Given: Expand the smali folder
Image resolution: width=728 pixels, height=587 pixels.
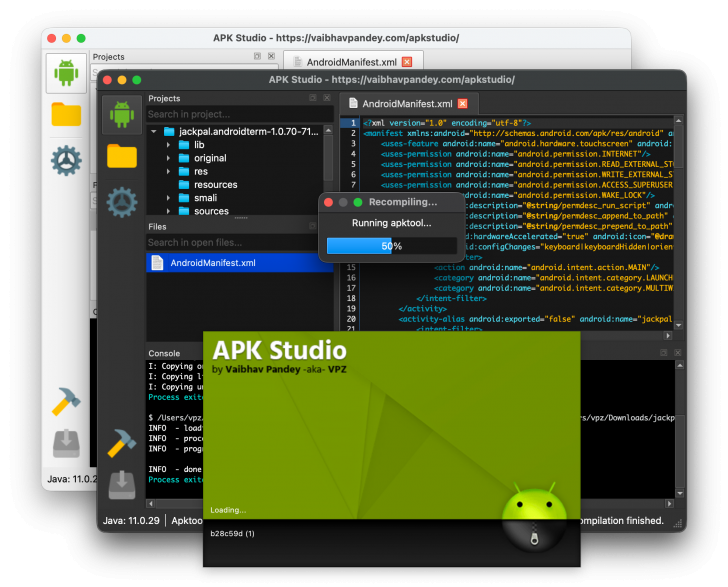Looking at the screenshot, I should [x=168, y=198].
